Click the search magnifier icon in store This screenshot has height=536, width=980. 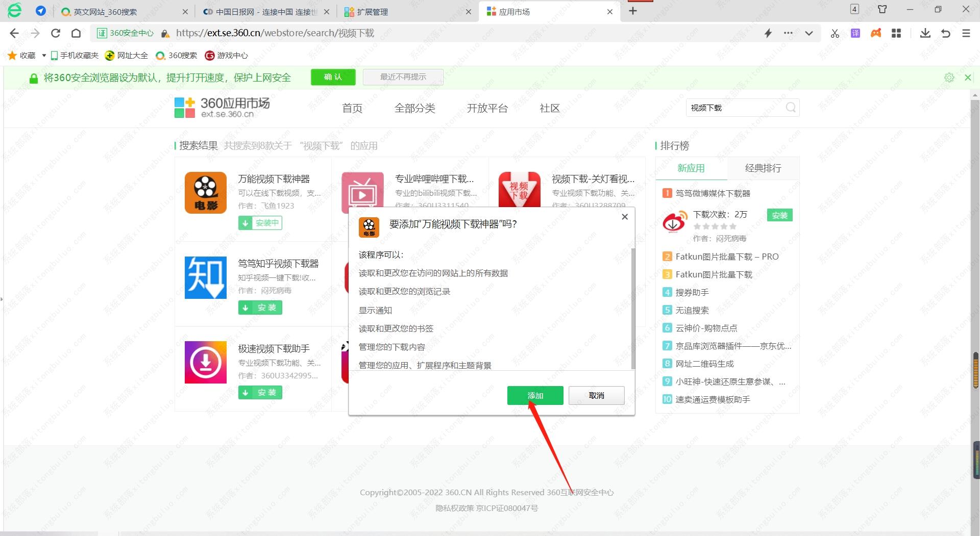tap(791, 108)
